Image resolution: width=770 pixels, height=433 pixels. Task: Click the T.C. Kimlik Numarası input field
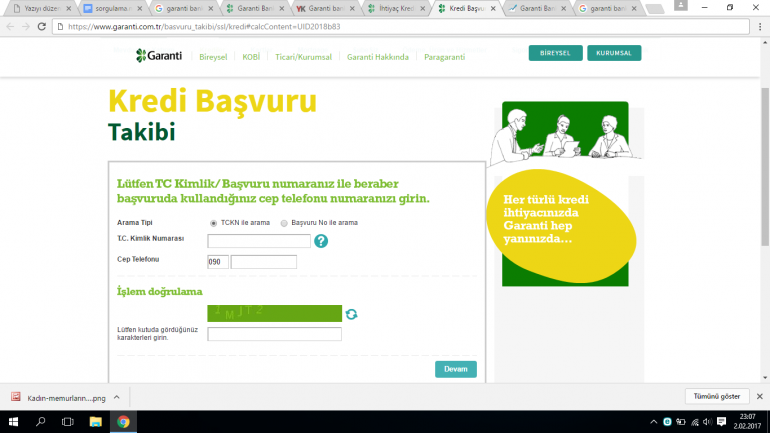(x=259, y=241)
